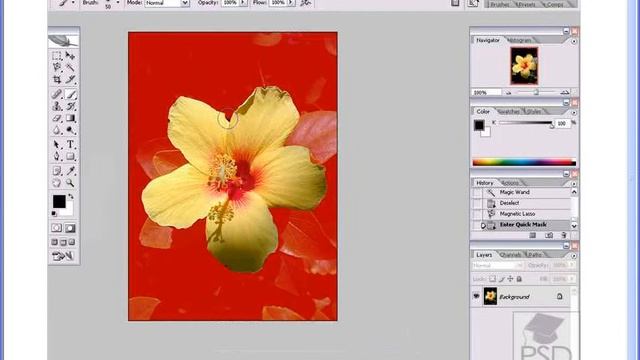
Task: Select the Brush tool in toolbox
Action: click(x=70, y=94)
